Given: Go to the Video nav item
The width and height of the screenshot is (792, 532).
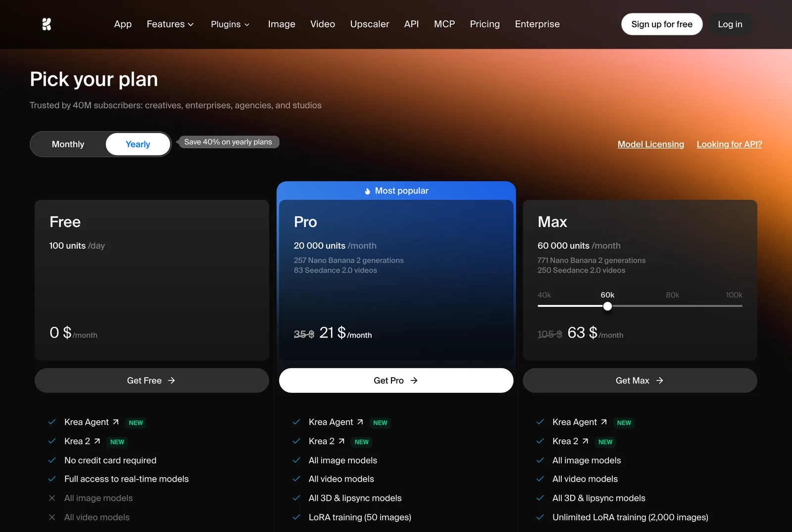Looking at the screenshot, I should (323, 24).
